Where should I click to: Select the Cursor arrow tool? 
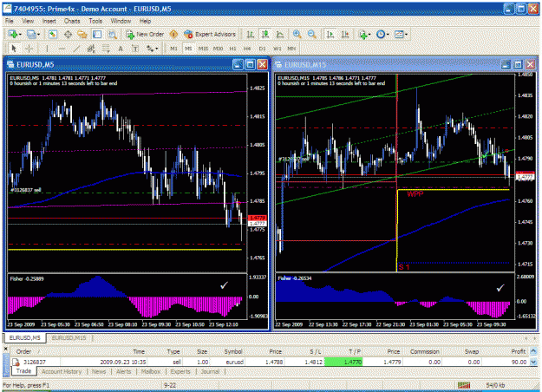coord(14,49)
